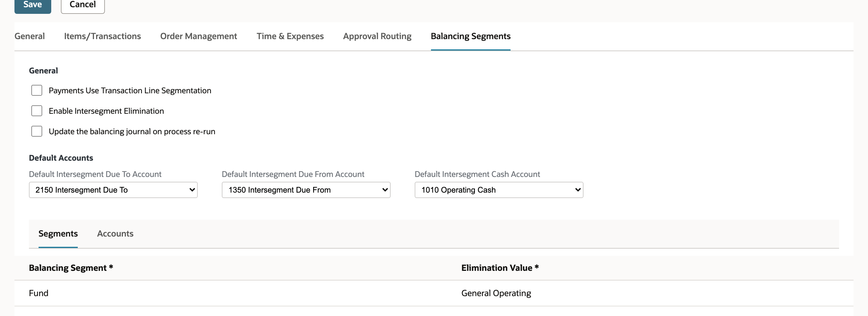The width and height of the screenshot is (868, 316).
Task: Open Default Intersegment Due To Account dropdown
Action: click(x=113, y=190)
